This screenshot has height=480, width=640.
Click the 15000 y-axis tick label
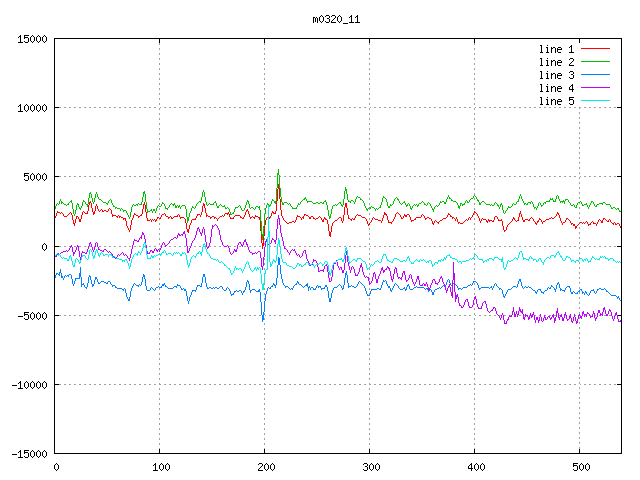point(32,39)
